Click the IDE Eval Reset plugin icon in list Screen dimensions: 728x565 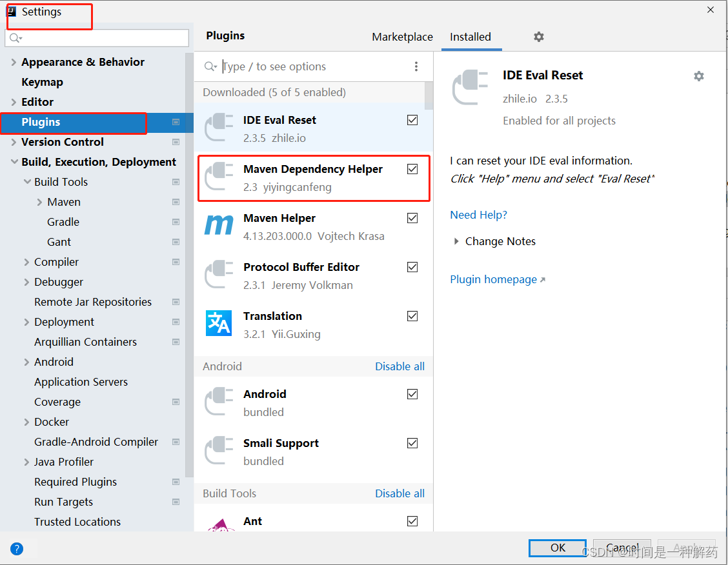pos(219,128)
